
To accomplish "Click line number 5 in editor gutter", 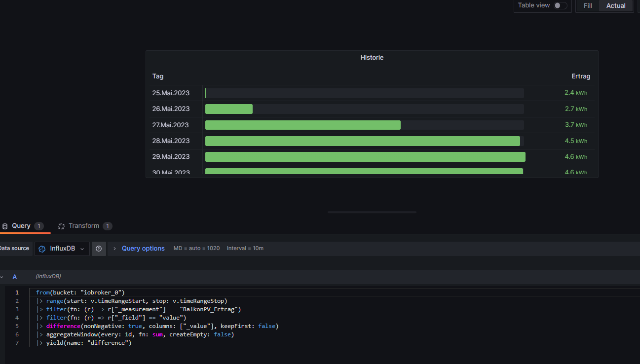I will 17,326.
